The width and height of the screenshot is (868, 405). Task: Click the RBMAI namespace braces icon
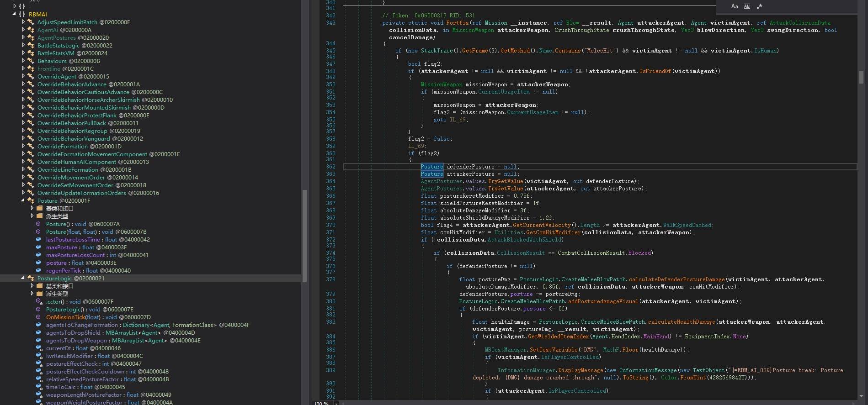21,14
